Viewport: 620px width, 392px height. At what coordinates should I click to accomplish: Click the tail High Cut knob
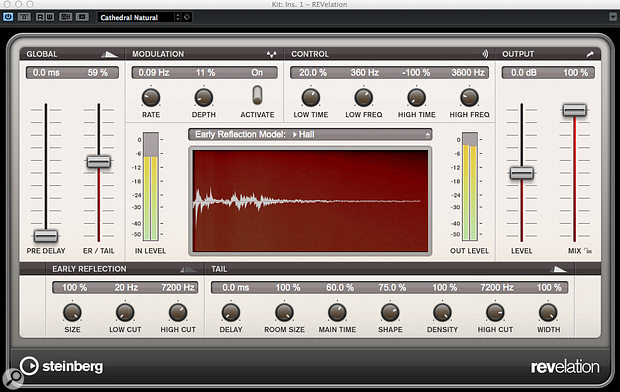coord(495,312)
